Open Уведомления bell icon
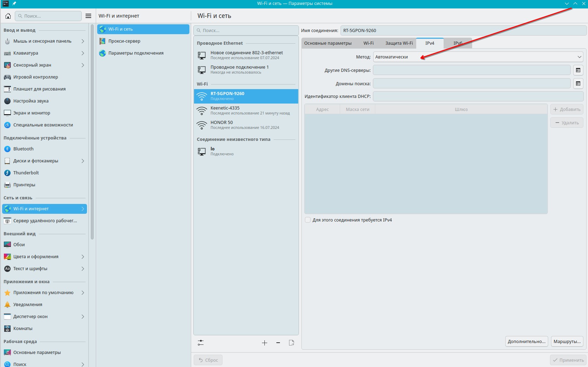The width and height of the screenshot is (588, 367). pyautogui.click(x=7, y=305)
